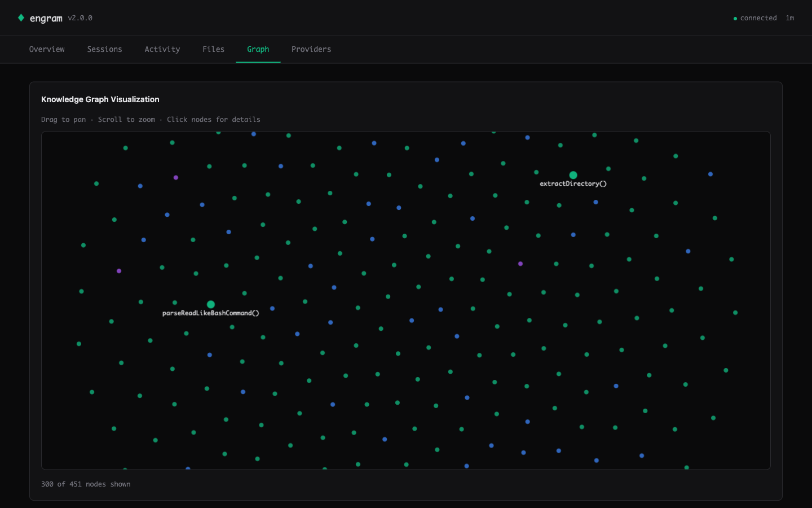812x508 pixels.
Task: Select the parseReadLikeBashCommand() node
Action: pos(210,304)
